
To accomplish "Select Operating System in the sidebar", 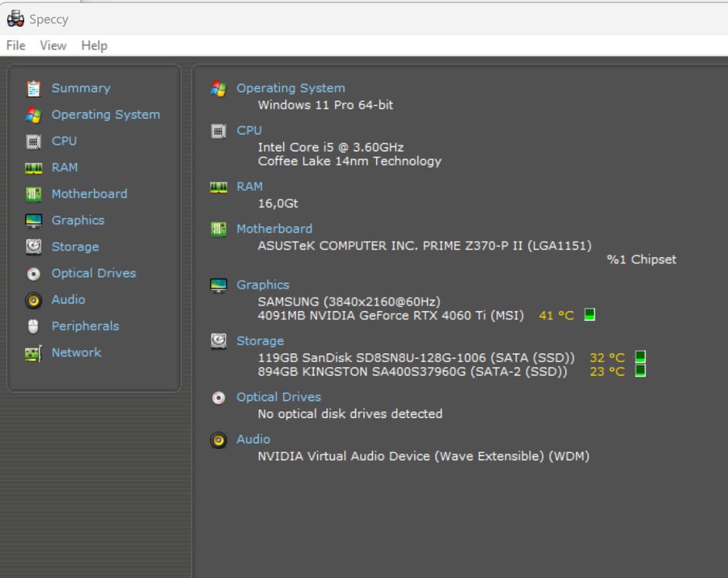I will pos(105,115).
